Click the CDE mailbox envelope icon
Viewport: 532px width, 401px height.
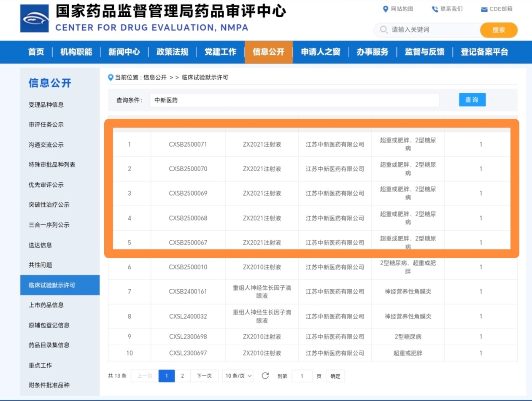point(484,9)
